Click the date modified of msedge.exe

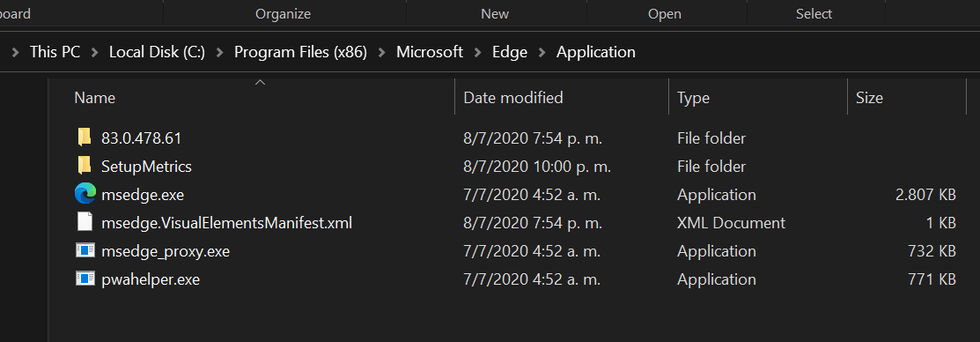click(532, 195)
